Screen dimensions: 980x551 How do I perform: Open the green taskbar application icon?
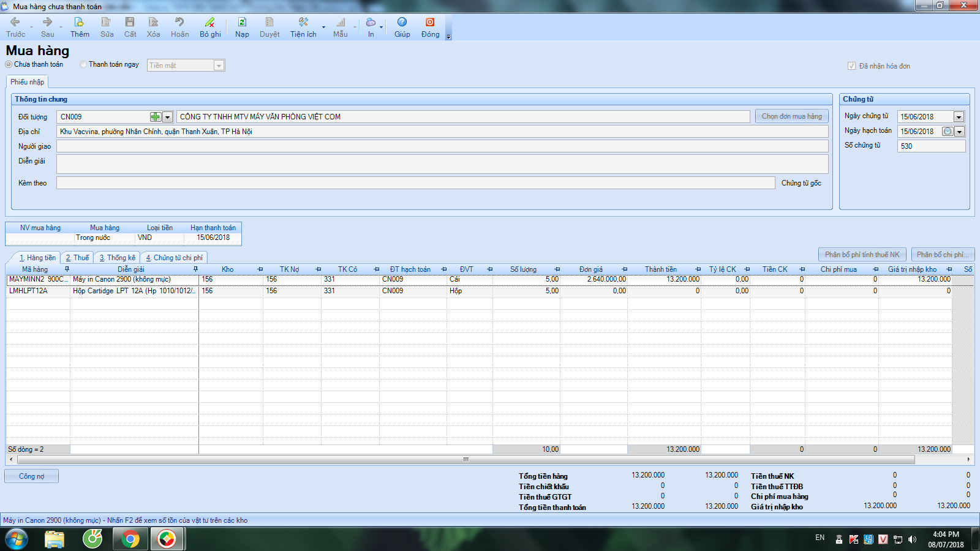click(92, 539)
